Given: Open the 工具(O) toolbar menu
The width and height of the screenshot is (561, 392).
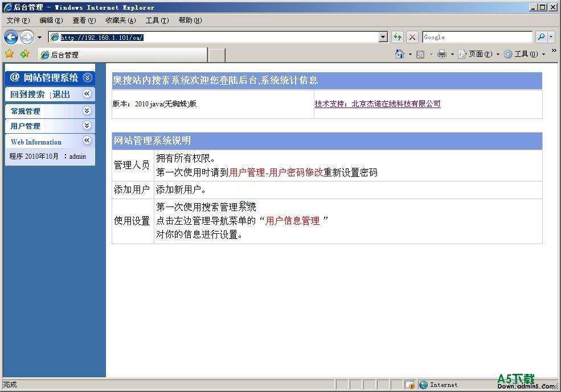Looking at the screenshot, I should coord(525,54).
